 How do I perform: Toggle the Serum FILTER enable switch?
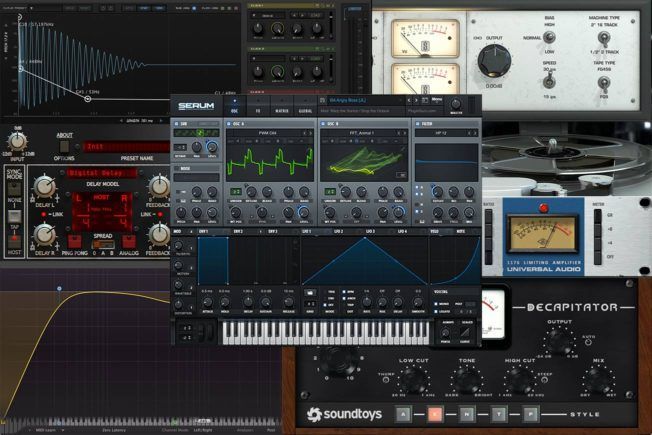point(417,124)
